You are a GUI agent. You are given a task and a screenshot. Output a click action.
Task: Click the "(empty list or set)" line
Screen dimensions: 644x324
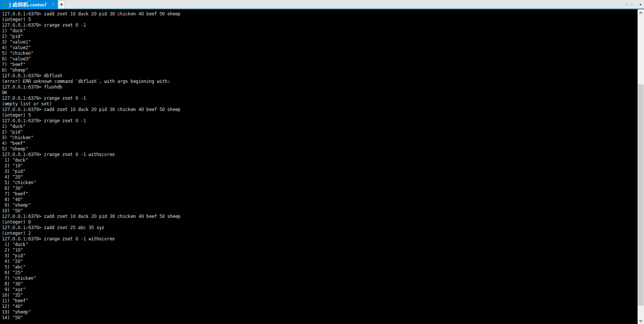(x=27, y=104)
